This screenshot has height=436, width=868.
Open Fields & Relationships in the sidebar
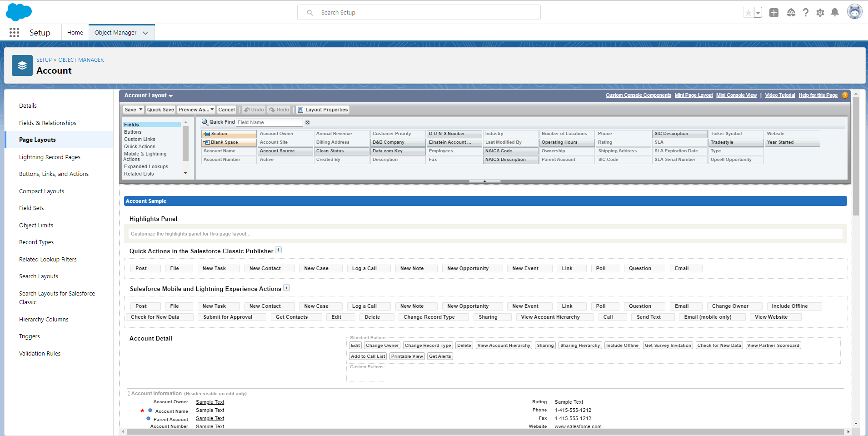pos(48,123)
